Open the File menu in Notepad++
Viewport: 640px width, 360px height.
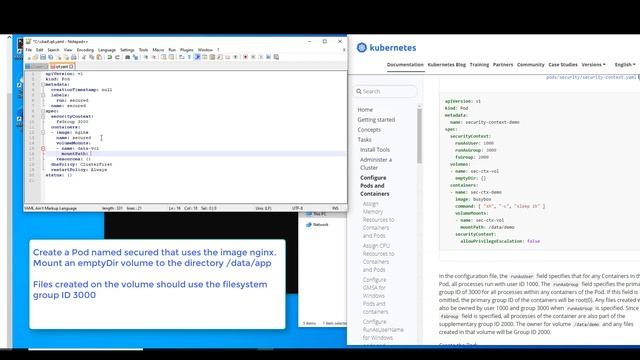[x=29, y=50]
